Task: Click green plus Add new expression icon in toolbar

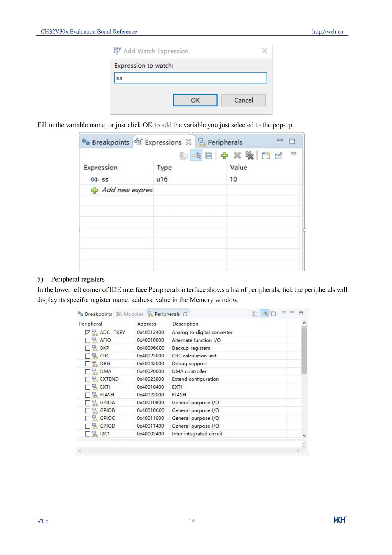Action: (x=224, y=155)
